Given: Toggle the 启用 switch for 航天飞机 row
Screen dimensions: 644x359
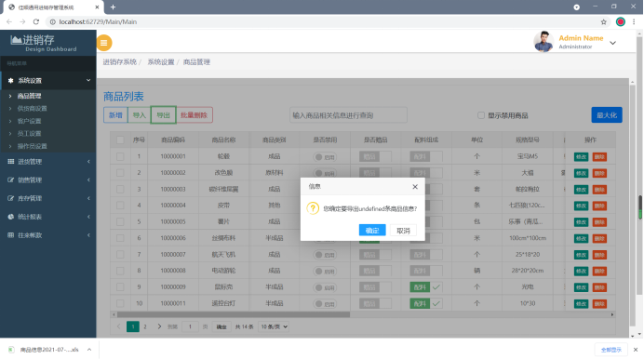Looking at the screenshot, I should tap(325, 255).
